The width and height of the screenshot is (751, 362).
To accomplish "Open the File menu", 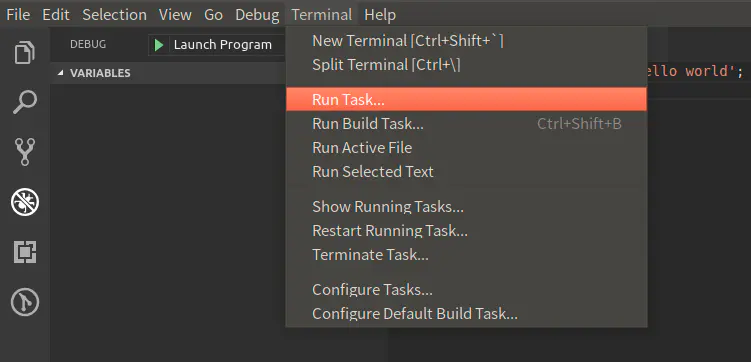I will (x=18, y=14).
